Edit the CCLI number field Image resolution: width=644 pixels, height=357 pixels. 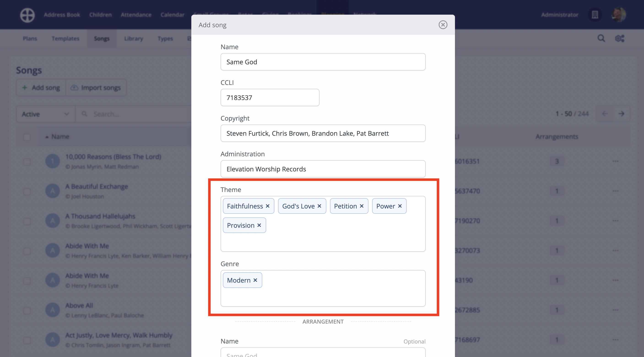tap(270, 97)
